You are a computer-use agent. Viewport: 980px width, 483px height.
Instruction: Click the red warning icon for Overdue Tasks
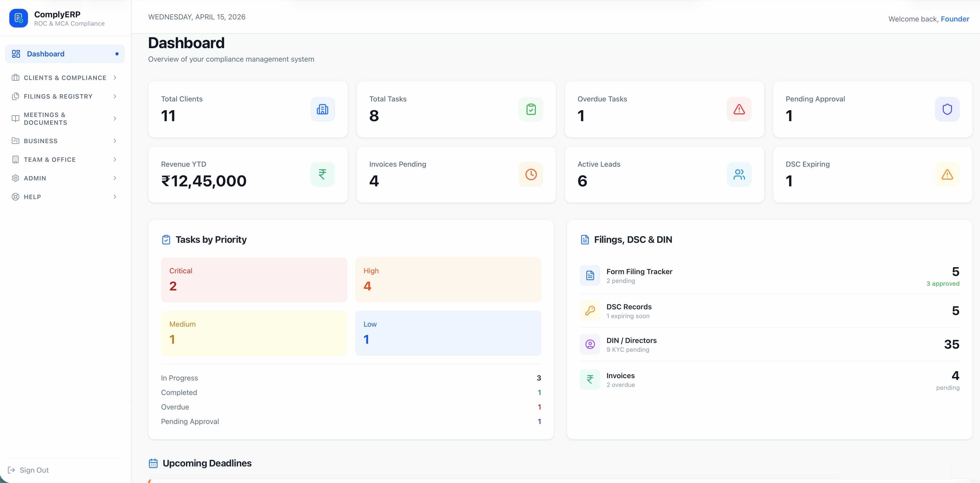739,109
